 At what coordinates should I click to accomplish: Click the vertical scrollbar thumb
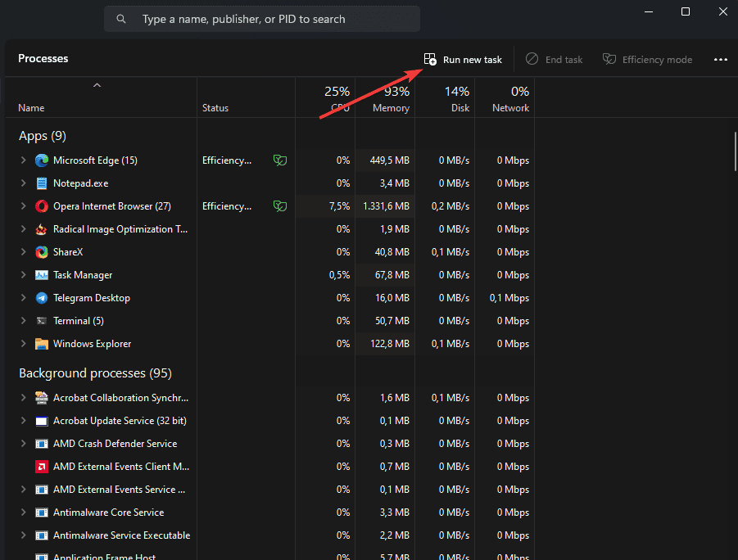click(x=736, y=151)
